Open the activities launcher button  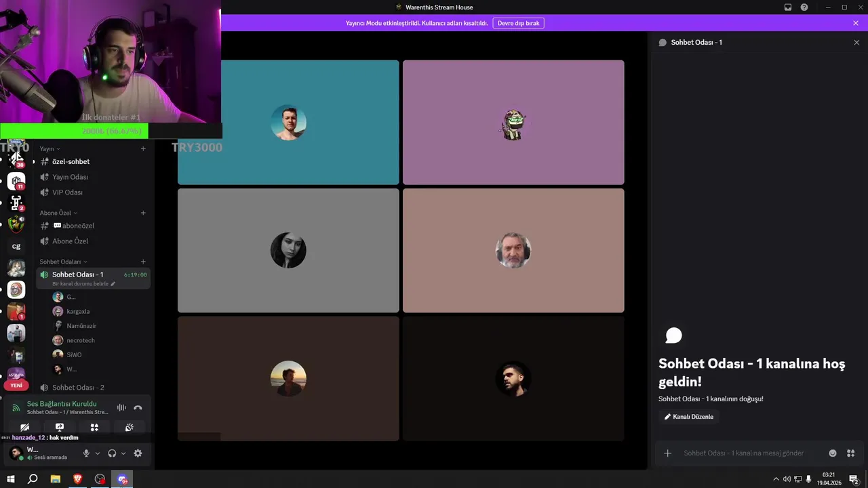point(94,428)
